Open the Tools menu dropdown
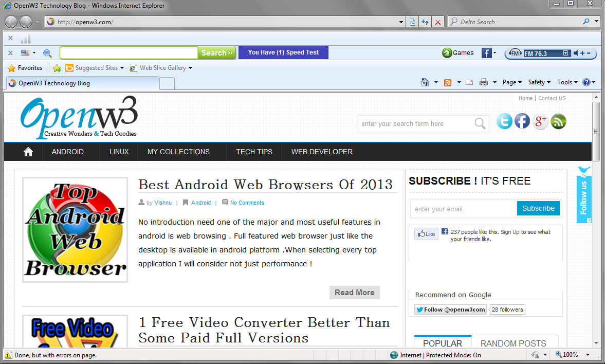Image resolution: width=605 pixels, height=364 pixels. click(567, 82)
